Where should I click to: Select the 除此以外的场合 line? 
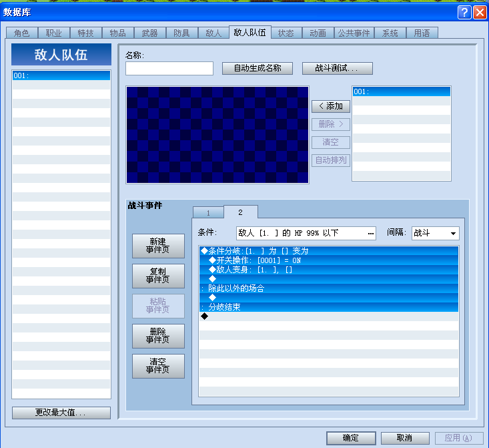pos(329,288)
